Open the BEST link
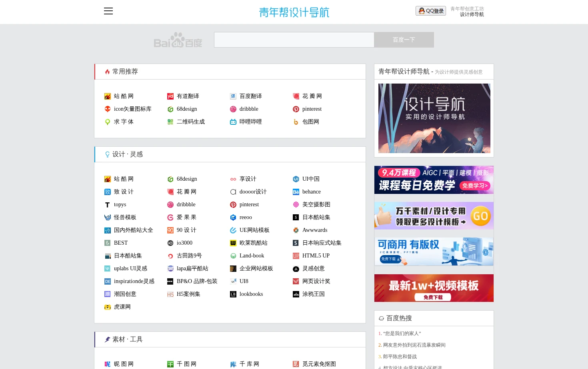 [x=121, y=243]
